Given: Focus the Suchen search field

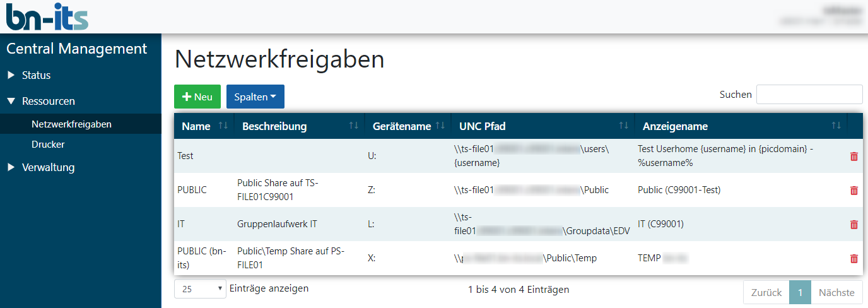Looking at the screenshot, I should pos(809,94).
